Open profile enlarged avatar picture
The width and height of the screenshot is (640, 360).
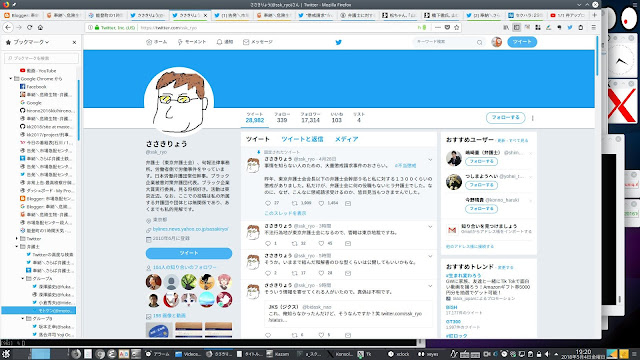pos(179,102)
